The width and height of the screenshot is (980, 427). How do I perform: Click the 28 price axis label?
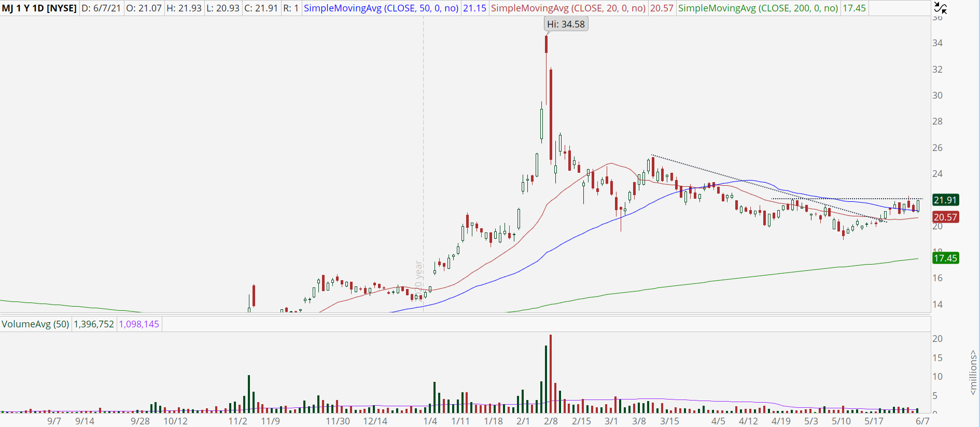(937, 121)
